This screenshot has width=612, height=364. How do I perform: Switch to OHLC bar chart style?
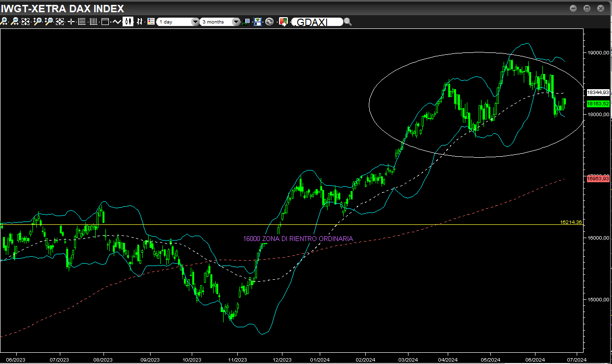click(x=140, y=22)
